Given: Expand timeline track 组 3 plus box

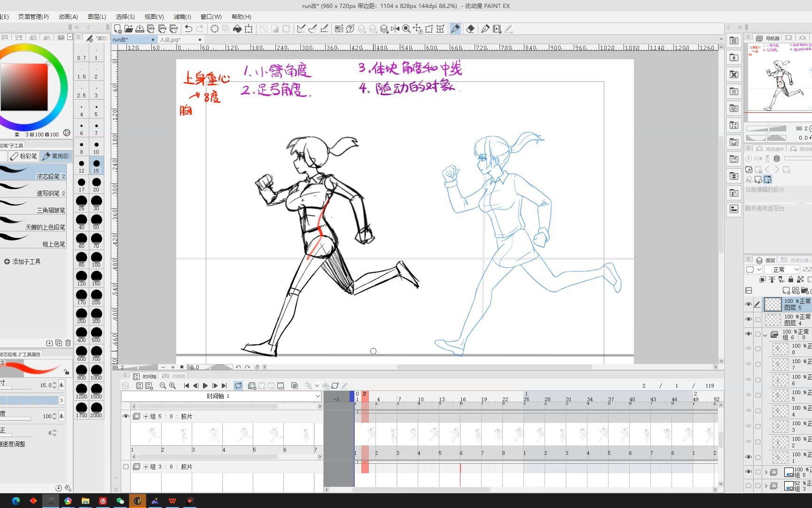Looking at the screenshot, I should click(x=146, y=467).
